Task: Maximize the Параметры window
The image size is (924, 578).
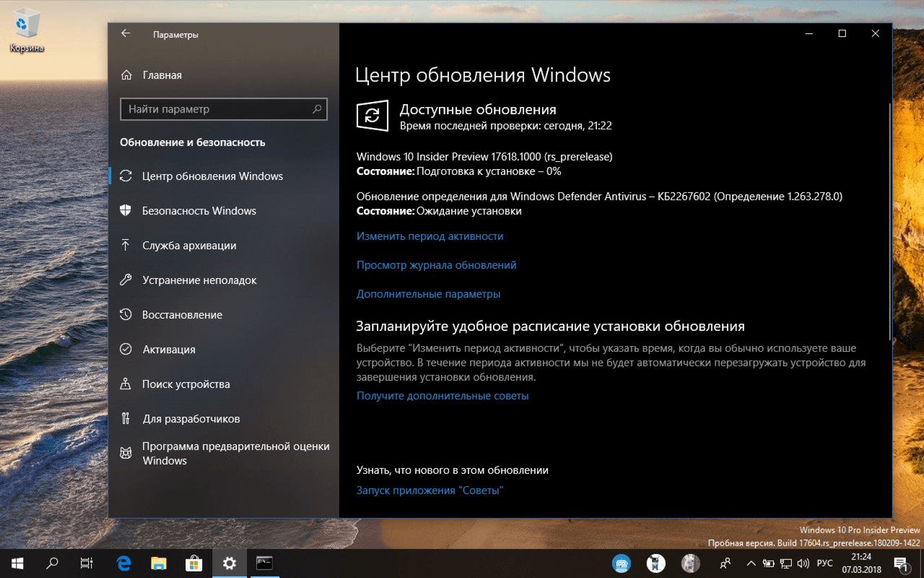Action: [x=842, y=34]
